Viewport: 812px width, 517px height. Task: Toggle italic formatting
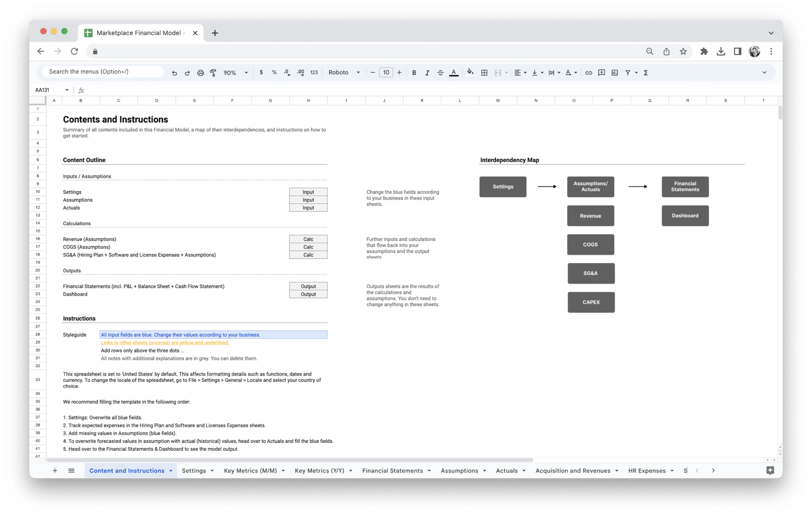pyautogui.click(x=427, y=72)
